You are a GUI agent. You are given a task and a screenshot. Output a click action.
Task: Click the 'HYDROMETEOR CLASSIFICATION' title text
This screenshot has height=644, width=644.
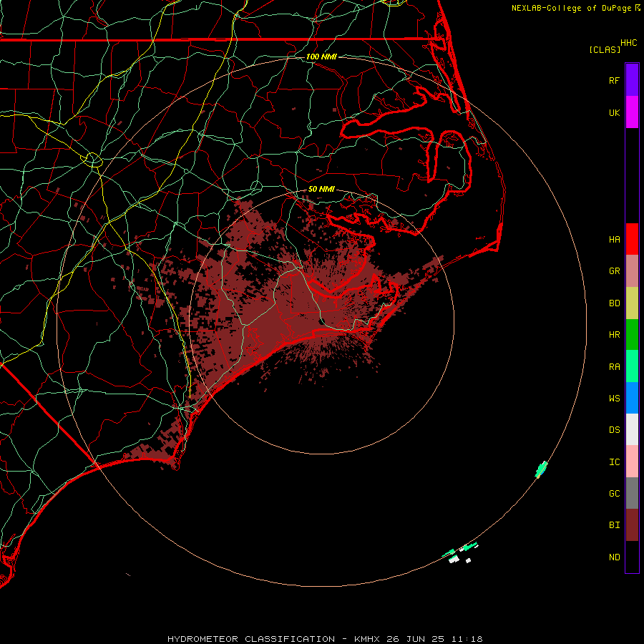coord(251,639)
